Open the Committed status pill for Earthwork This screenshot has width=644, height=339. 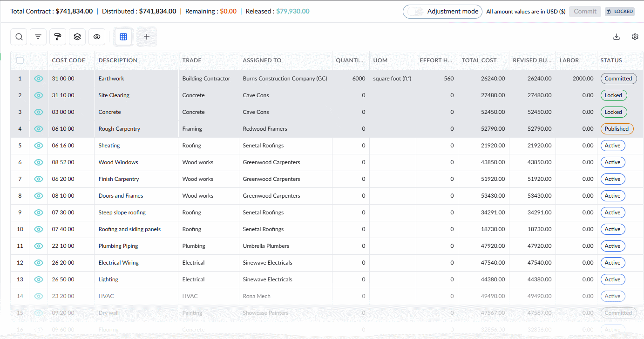click(618, 79)
